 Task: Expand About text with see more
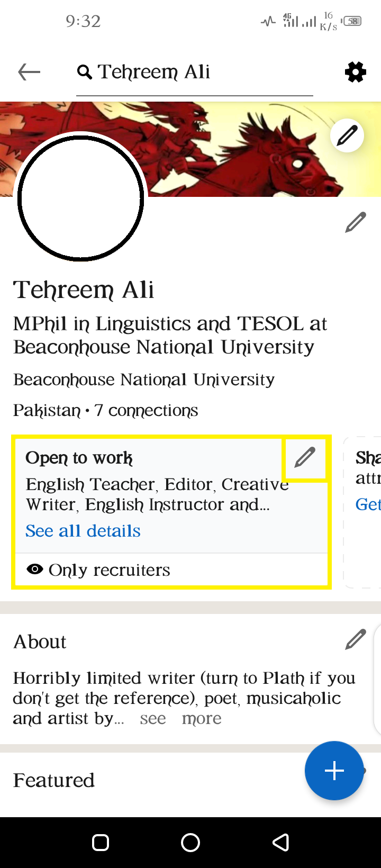(x=180, y=718)
